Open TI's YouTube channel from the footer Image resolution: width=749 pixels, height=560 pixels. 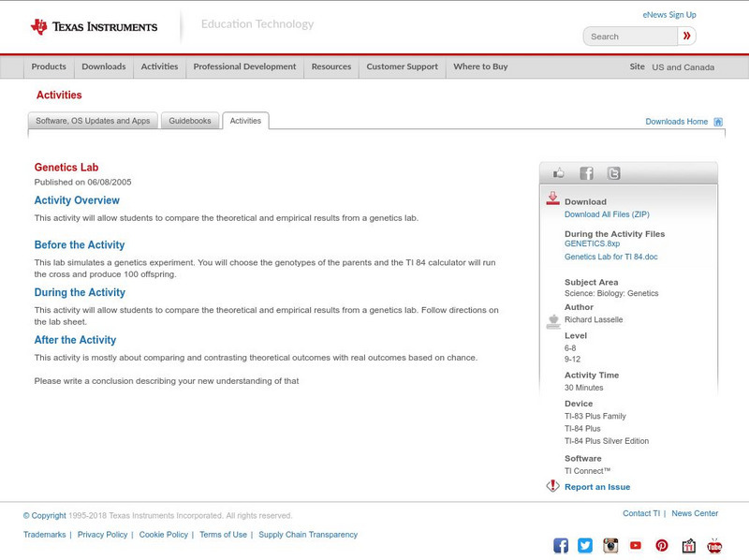pos(636,544)
